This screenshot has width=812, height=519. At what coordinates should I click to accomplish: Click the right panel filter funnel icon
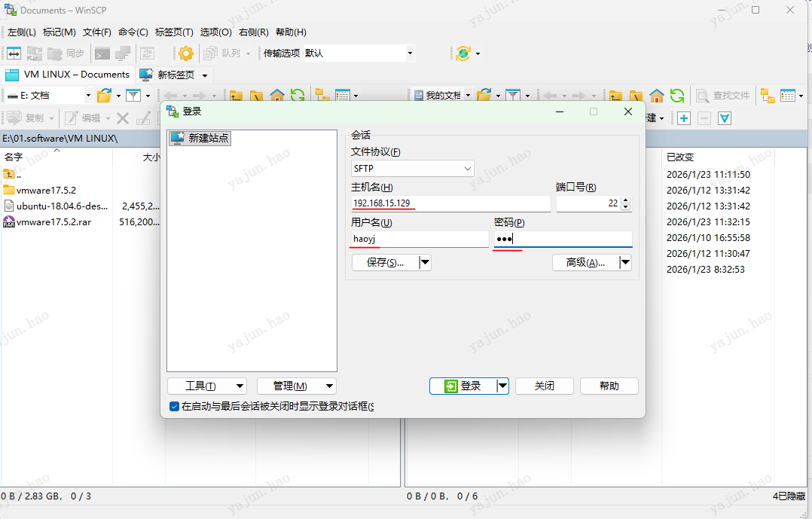click(x=513, y=96)
